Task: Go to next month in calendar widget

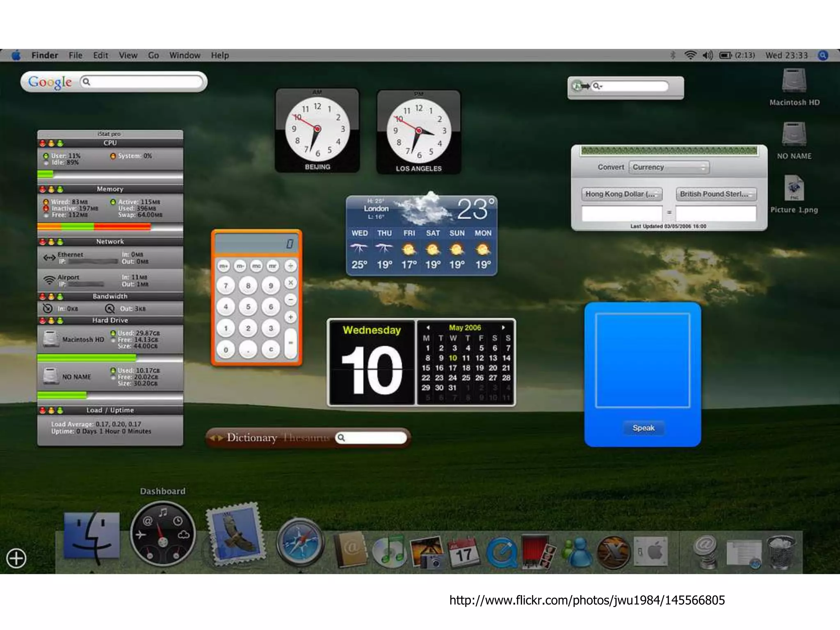Action: pos(503,327)
